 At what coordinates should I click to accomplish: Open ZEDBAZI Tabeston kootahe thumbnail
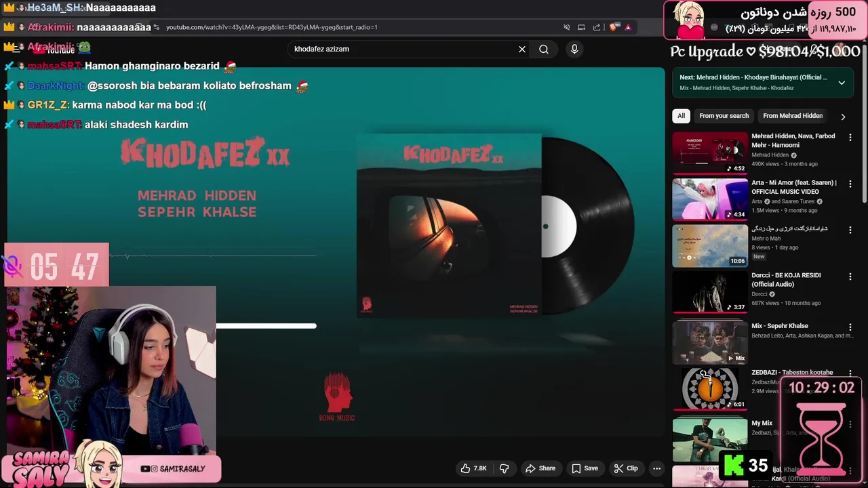(710, 389)
